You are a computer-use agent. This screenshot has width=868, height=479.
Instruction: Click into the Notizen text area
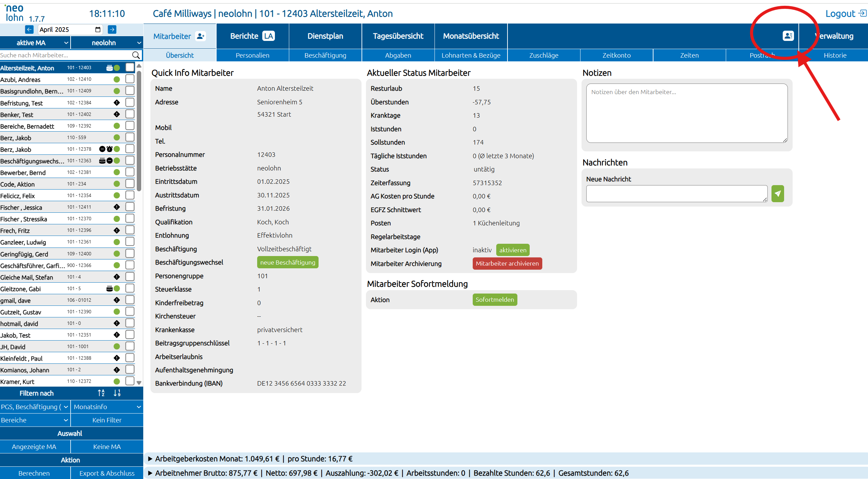(687, 113)
